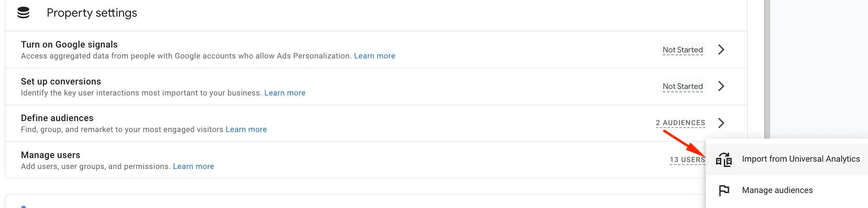Click Not Started status for conversions
Screen dimensions: 868x208
tap(683, 87)
